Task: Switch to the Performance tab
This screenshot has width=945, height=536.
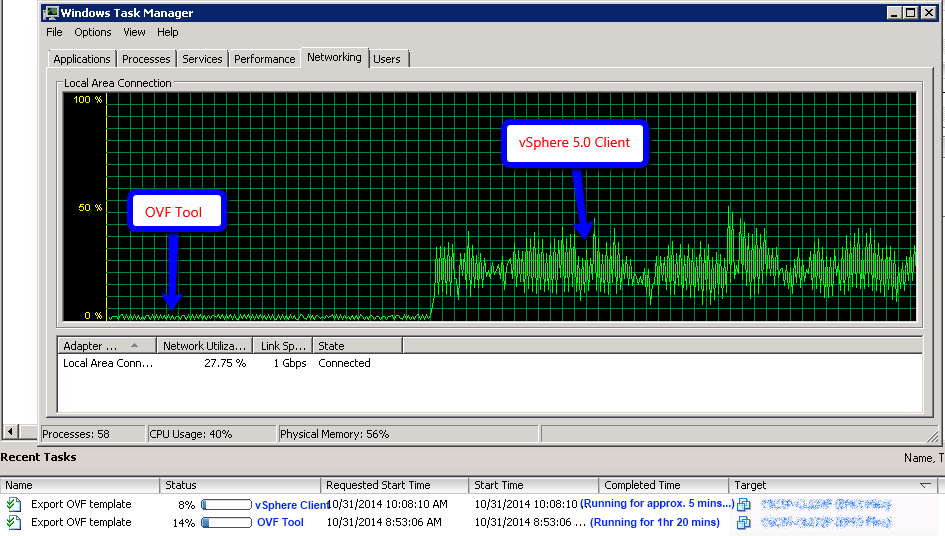Action: click(264, 59)
